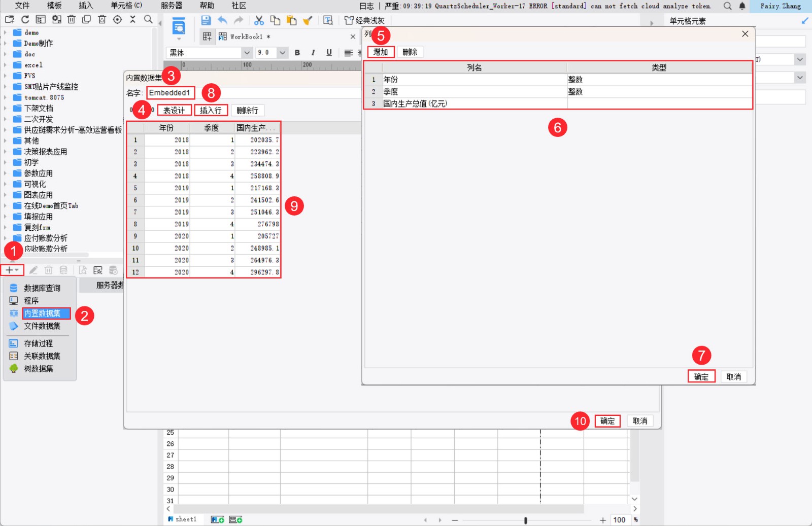The height and width of the screenshot is (526, 812).
Task: Expand the doc folder
Action: point(5,54)
